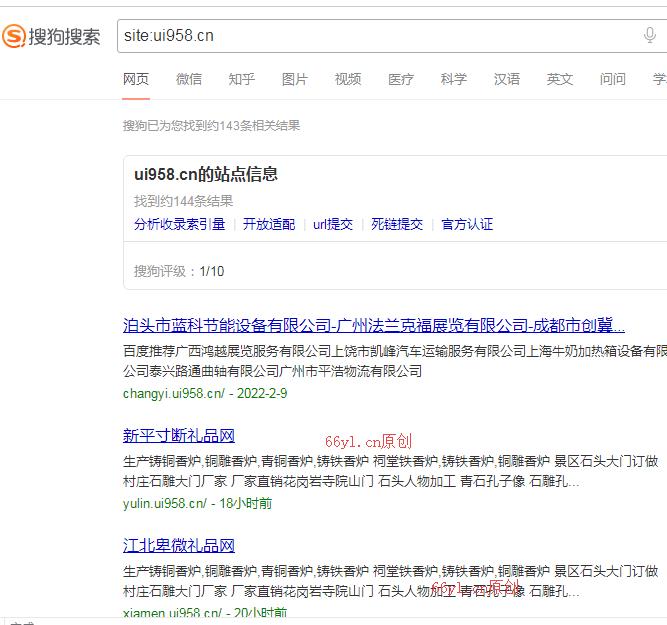Click the 搜狗已为您找到约143条相关结果 text
Viewport: 667px width, 625px height.
tap(211, 126)
